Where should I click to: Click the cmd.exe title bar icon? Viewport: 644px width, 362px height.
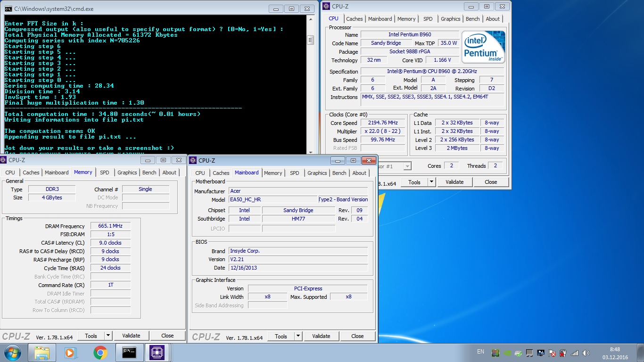pos(8,9)
